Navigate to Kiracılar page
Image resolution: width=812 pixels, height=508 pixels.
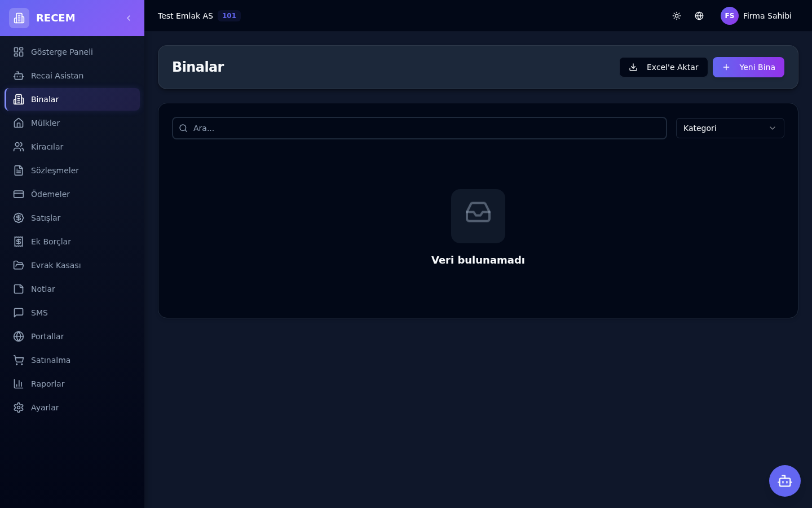[72, 147]
